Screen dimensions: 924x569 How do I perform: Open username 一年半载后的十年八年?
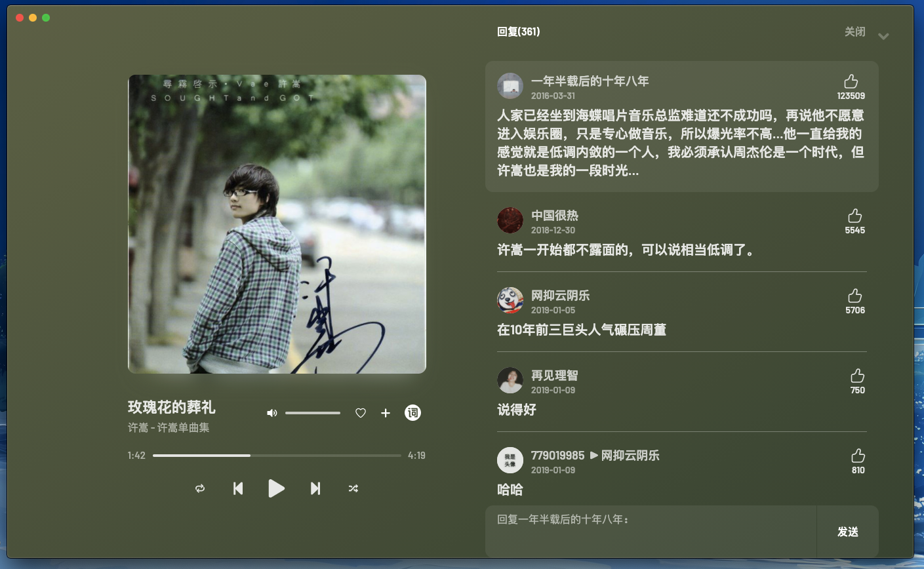[590, 81]
